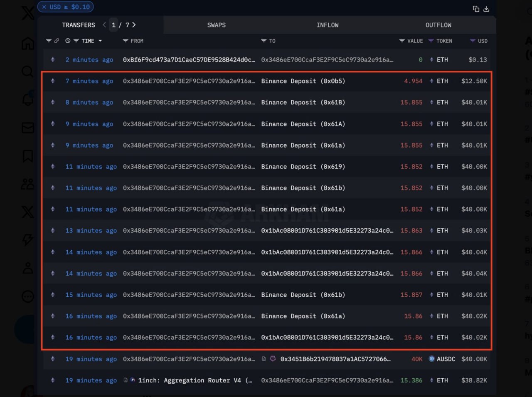The width and height of the screenshot is (532, 397).
Task: Open the 15 minutes ago transaction link
Action: pos(91,295)
